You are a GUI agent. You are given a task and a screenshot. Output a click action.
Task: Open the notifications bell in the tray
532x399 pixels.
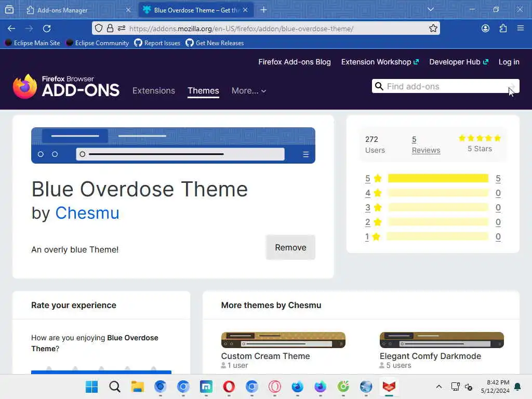pos(518,387)
